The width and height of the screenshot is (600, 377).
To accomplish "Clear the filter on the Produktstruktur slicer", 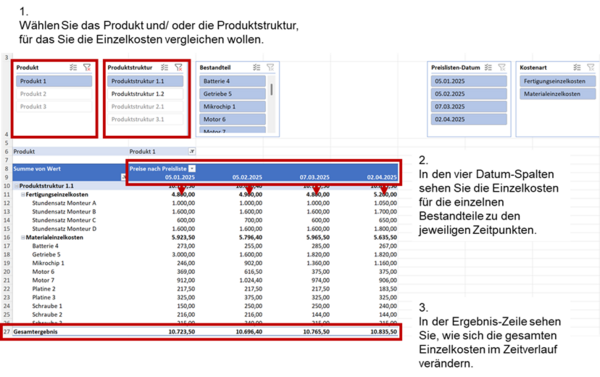I will [178, 67].
